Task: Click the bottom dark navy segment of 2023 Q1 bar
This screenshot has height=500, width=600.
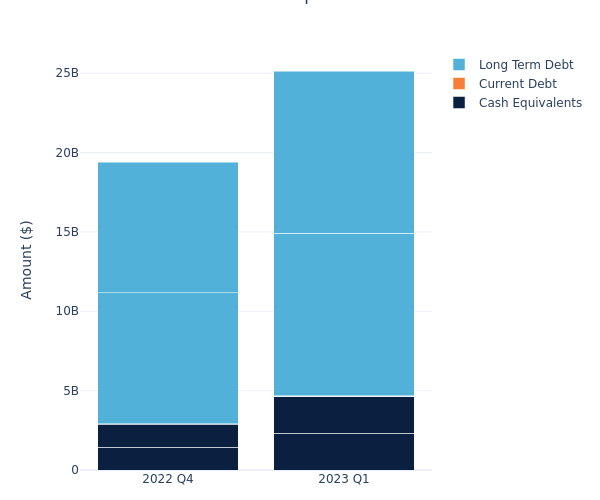Action: 344,451
